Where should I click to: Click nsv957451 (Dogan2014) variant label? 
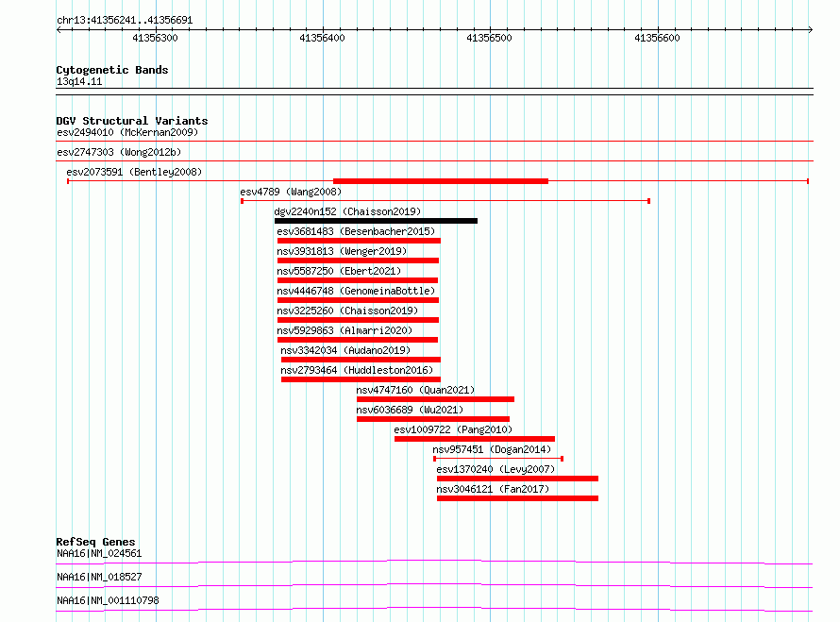click(492, 449)
